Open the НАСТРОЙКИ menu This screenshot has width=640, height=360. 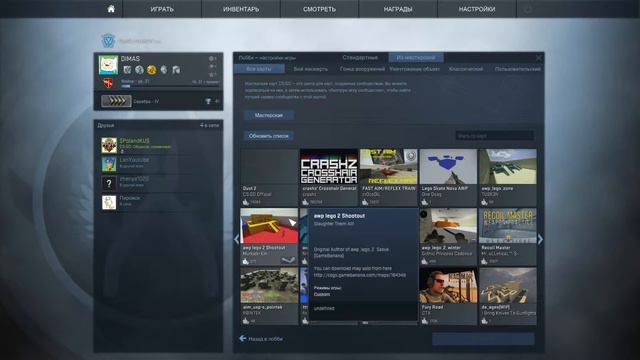(x=477, y=9)
